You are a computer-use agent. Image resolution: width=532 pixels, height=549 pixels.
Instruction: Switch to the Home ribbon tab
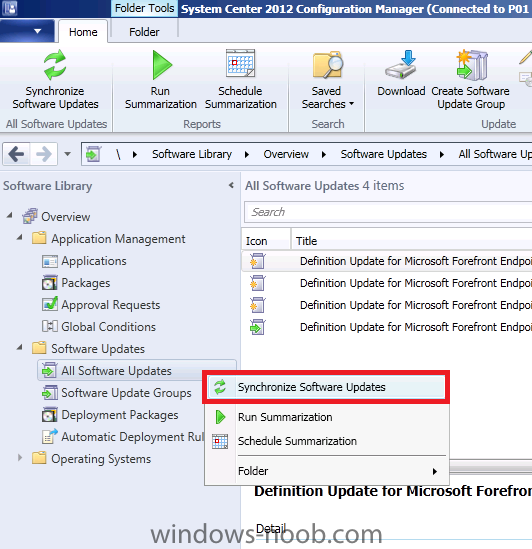83,32
